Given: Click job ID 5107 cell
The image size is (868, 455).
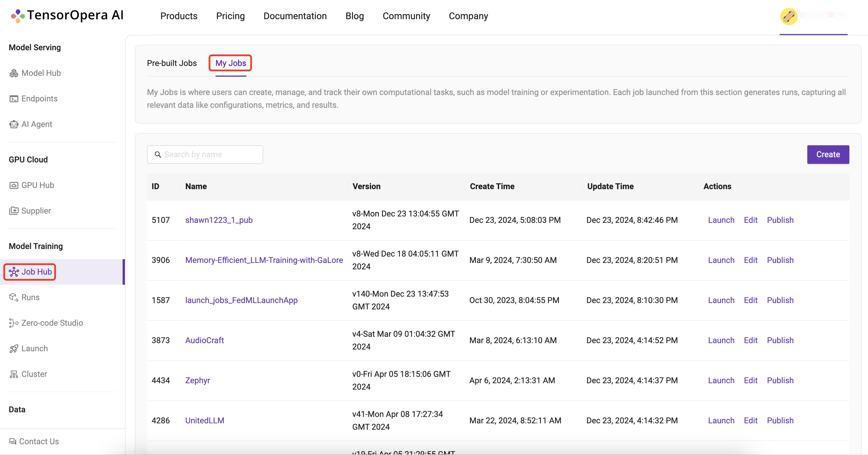Looking at the screenshot, I should pos(161,220).
